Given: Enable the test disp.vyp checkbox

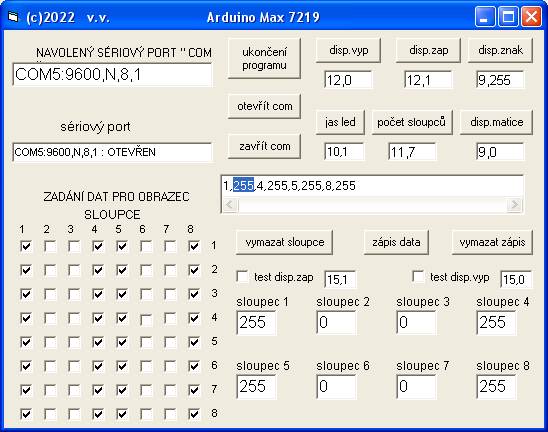Looking at the screenshot, I should click(x=418, y=277).
